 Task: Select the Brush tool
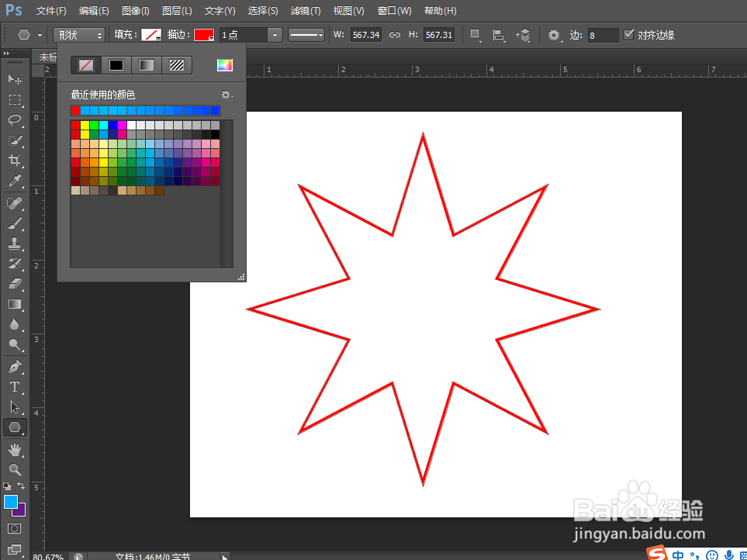(15, 224)
